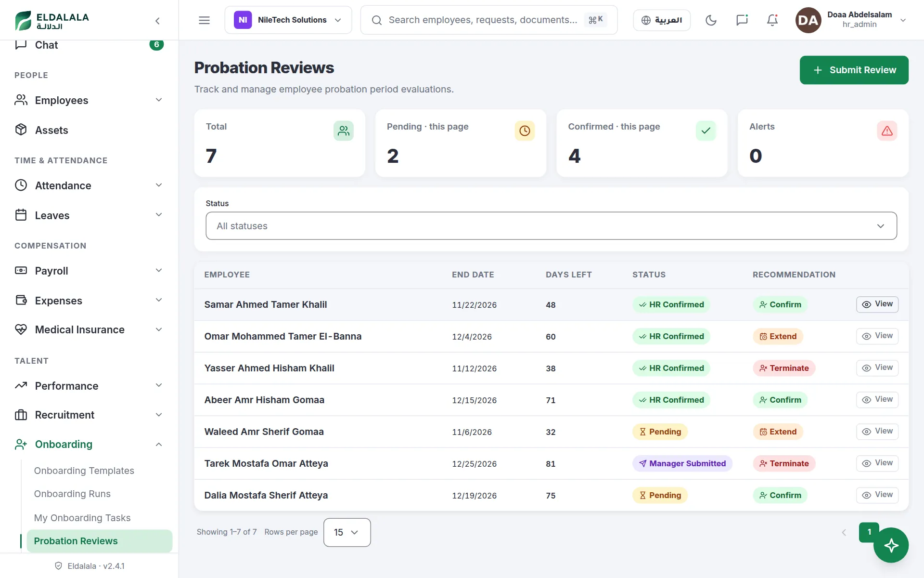Viewport: 924px width, 578px height.
Task: Select Probation Reviews in the sidebar
Action: (x=100, y=541)
